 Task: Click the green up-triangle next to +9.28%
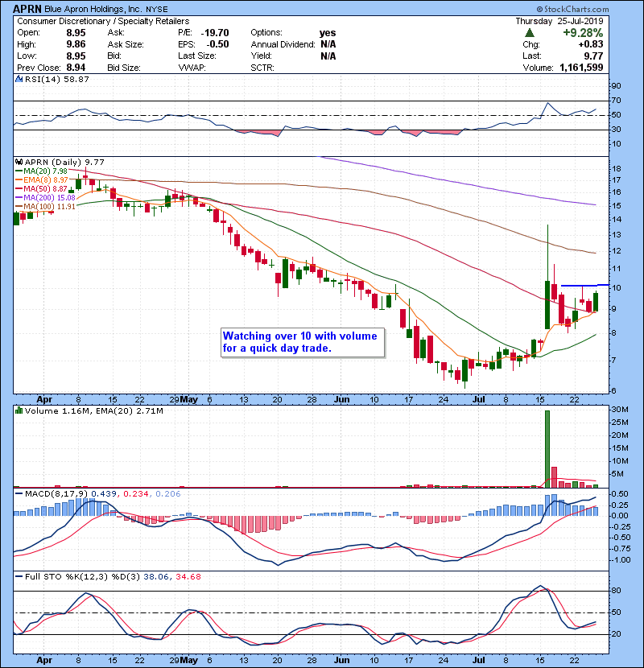pyautogui.click(x=530, y=33)
